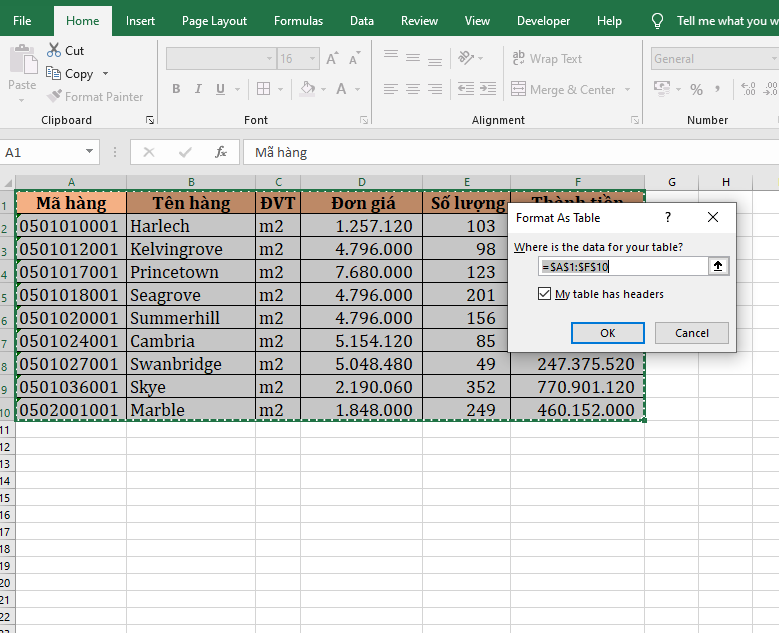Switch to the Insert ribbon tab
The image size is (779, 633).
pos(140,20)
